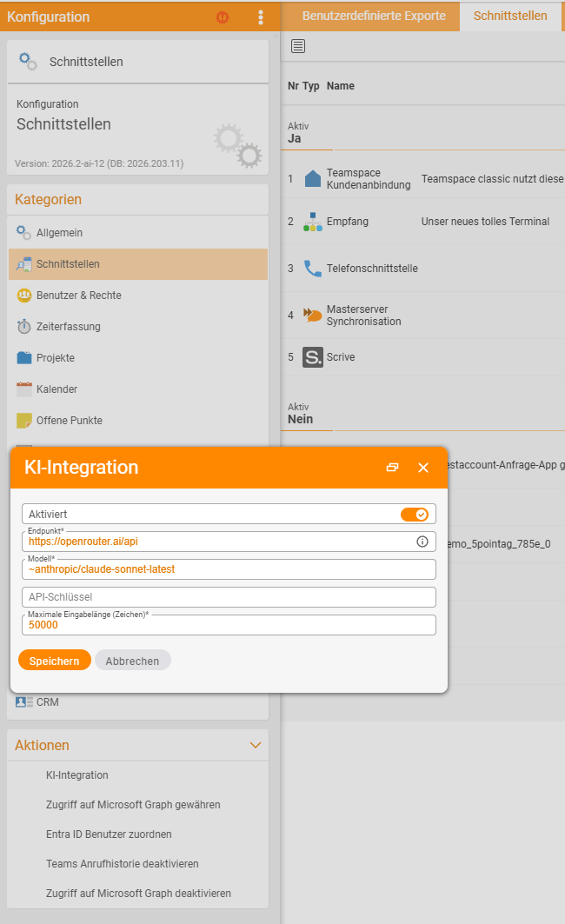Open the Kalender category

[138, 389]
